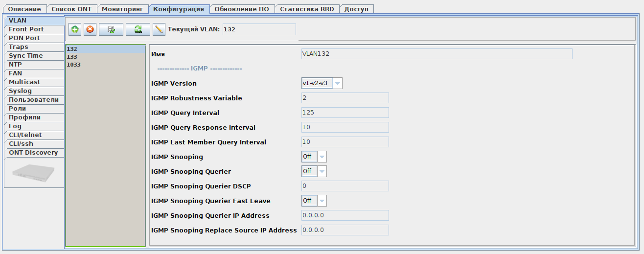Open ONT Discovery sidebar section
Screen dimensions: 644x254
point(34,153)
